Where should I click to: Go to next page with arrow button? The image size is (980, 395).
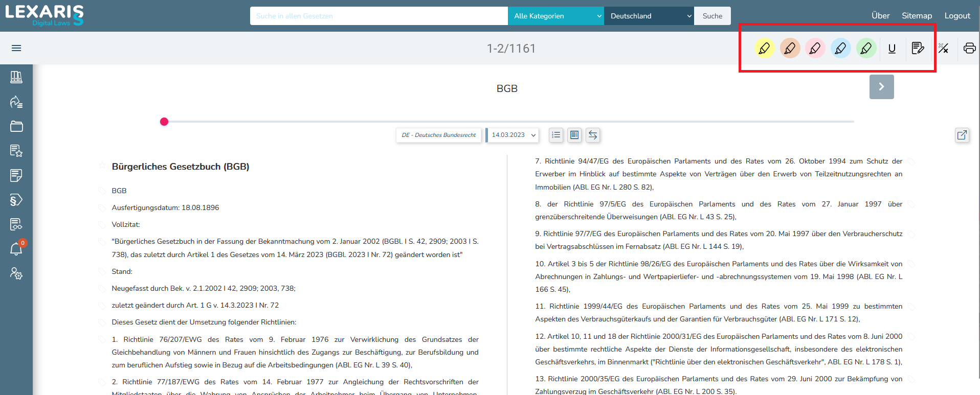(x=881, y=87)
